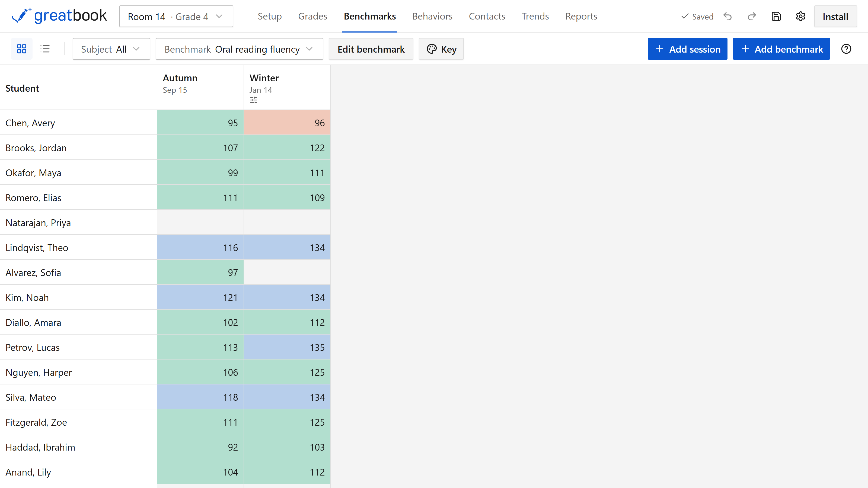Click Natarajan, Priya's empty Autumn cell
868x488 pixels.
(200, 222)
